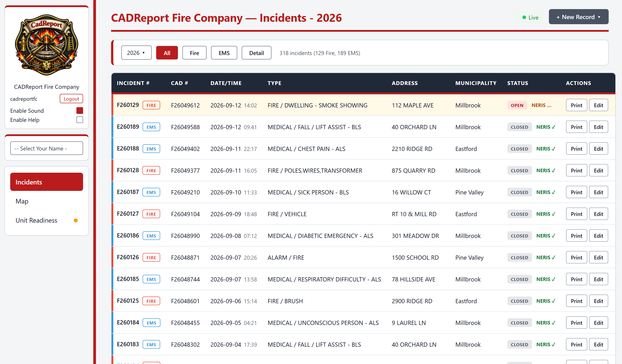
Task: Click the orange Unit Readiness status dot
Action: coord(76,220)
